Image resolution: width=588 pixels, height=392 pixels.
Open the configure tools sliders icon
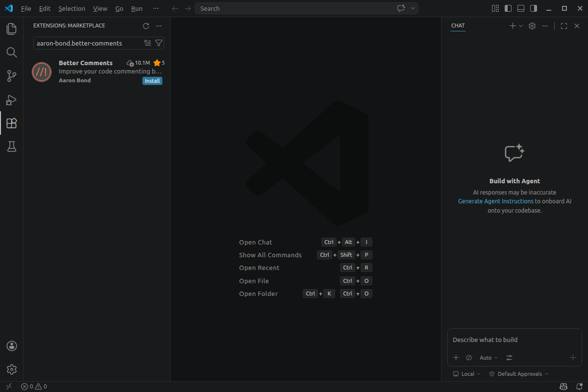pyautogui.click(x=509, y=358)
